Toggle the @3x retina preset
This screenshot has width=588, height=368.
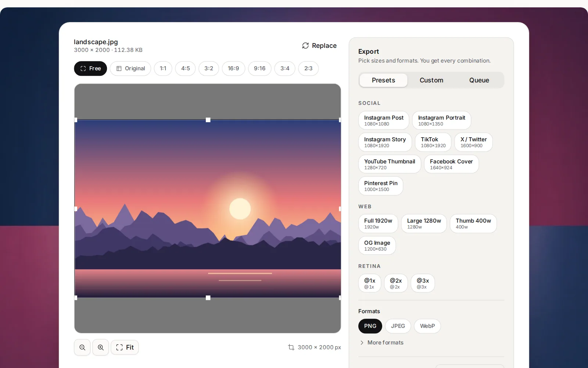(x=423, y=283)
